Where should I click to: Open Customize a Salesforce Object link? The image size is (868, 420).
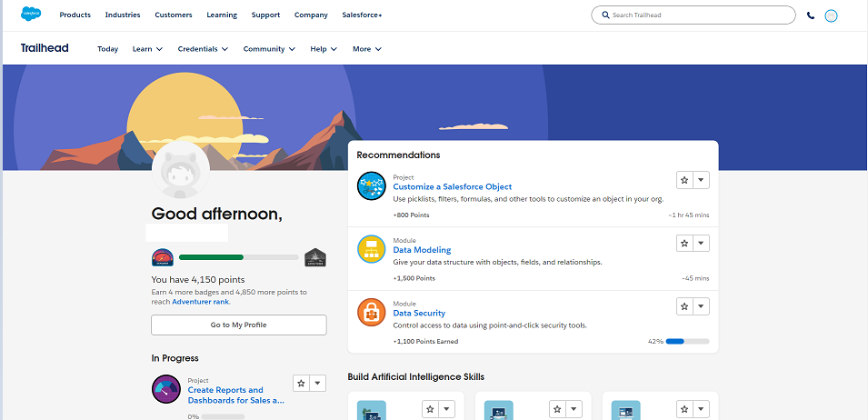point(453,186)
